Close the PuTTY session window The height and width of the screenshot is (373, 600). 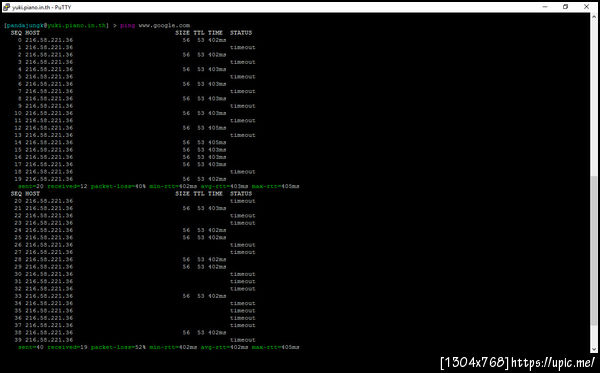586,7
